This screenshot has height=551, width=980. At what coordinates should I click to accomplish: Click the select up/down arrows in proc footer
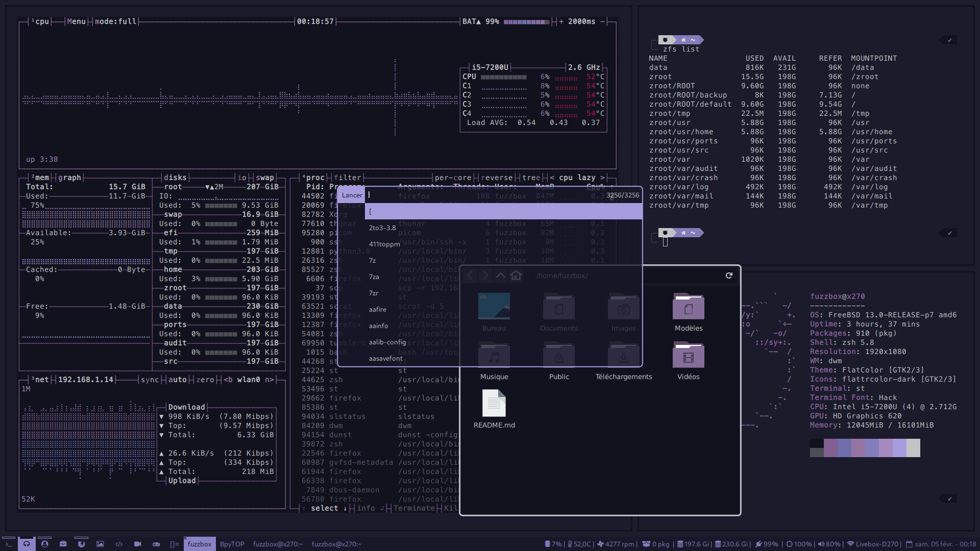point(325,508)
